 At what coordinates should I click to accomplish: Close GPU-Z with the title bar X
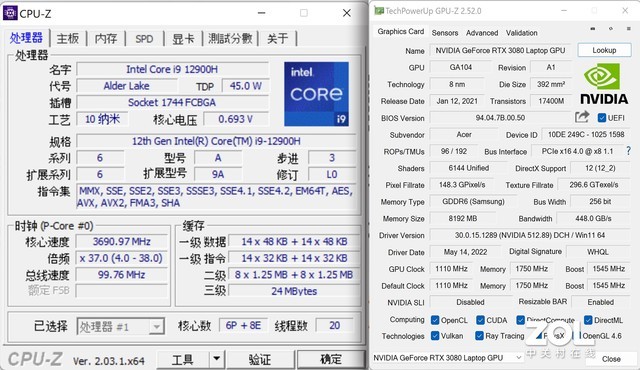pyautogui.click(x=625, y=11)
